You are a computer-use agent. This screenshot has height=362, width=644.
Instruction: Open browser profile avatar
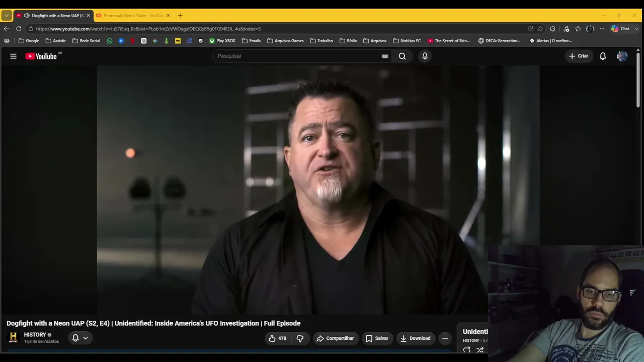[590, 29]
